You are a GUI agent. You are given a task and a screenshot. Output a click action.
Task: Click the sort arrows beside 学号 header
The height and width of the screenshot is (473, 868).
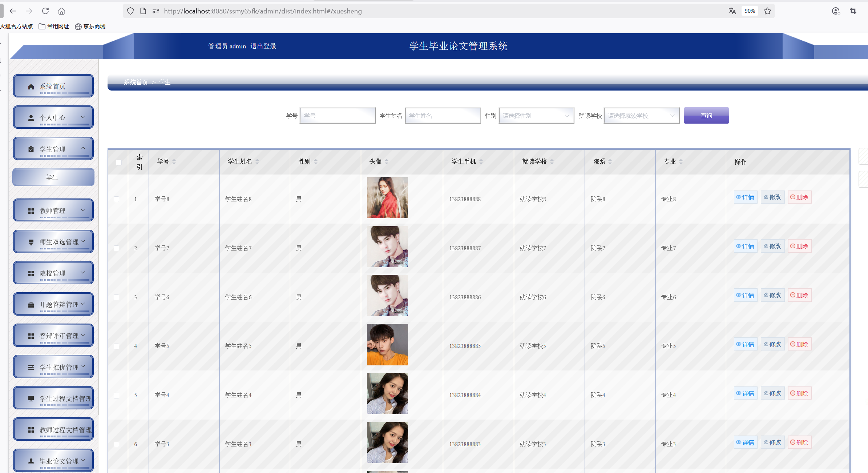pyautogui.click(x=174, y=161)
